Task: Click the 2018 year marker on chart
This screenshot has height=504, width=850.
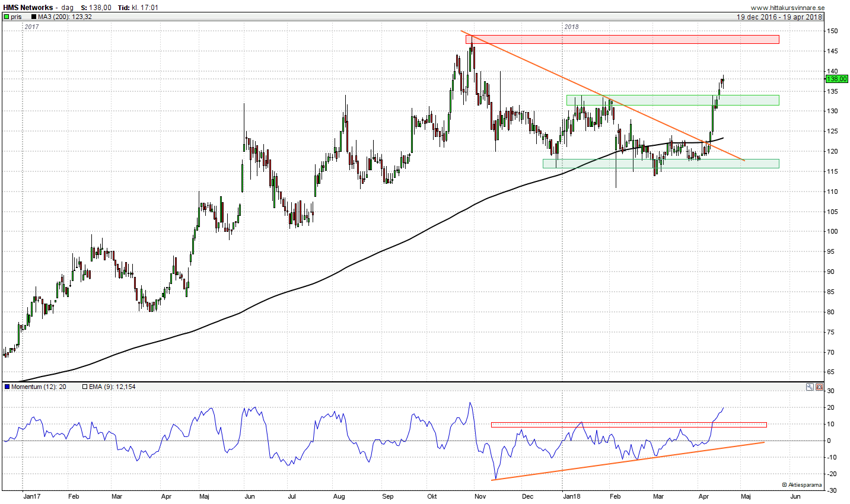Action: coord(571,27)
